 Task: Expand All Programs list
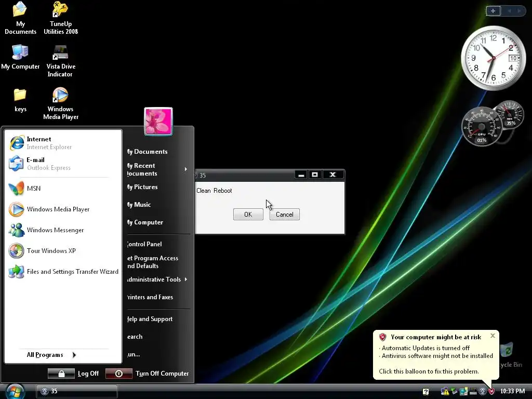pyautogui.click(x=51, y=355)
